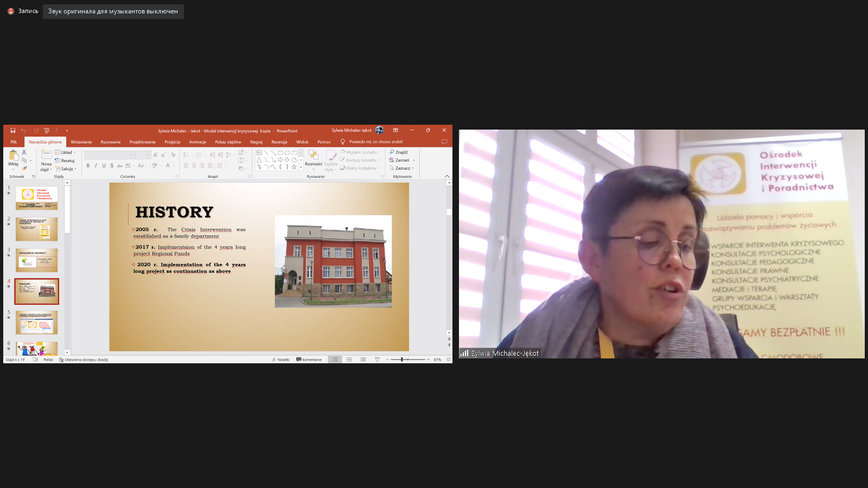Toggle the Komentarze comments pane
This screenshot has height=488, width=868.
(x=309, y=359)
